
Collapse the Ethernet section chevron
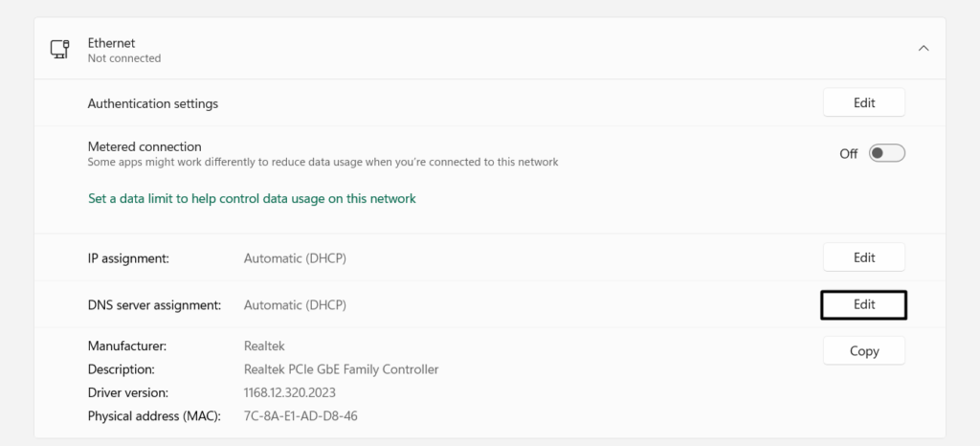[x=924, y=49]
